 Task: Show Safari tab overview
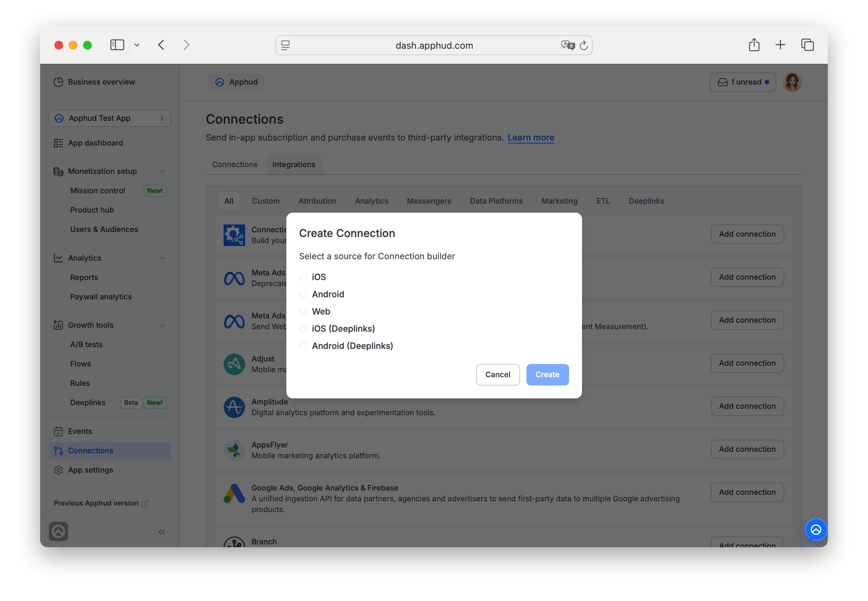tap(807, 45)
